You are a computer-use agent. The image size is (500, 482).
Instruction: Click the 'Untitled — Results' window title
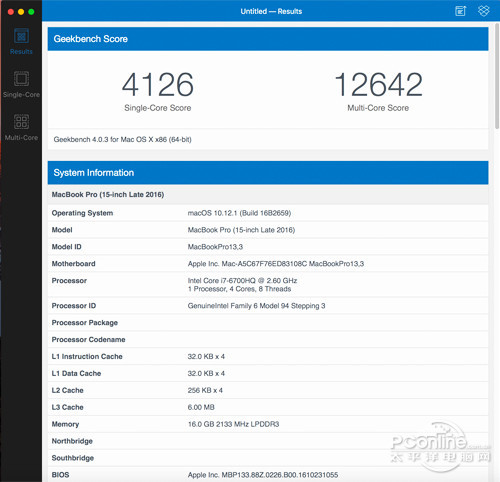coord(271,11)
